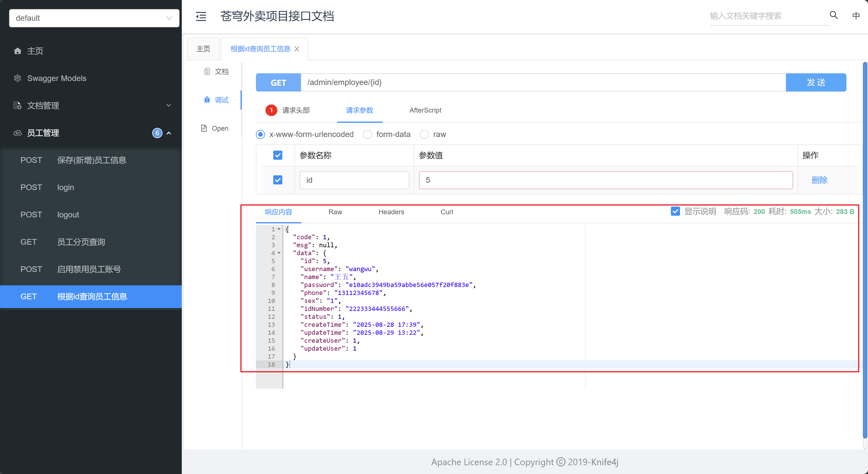Switch to the 调试 side tab

point(216,100)
